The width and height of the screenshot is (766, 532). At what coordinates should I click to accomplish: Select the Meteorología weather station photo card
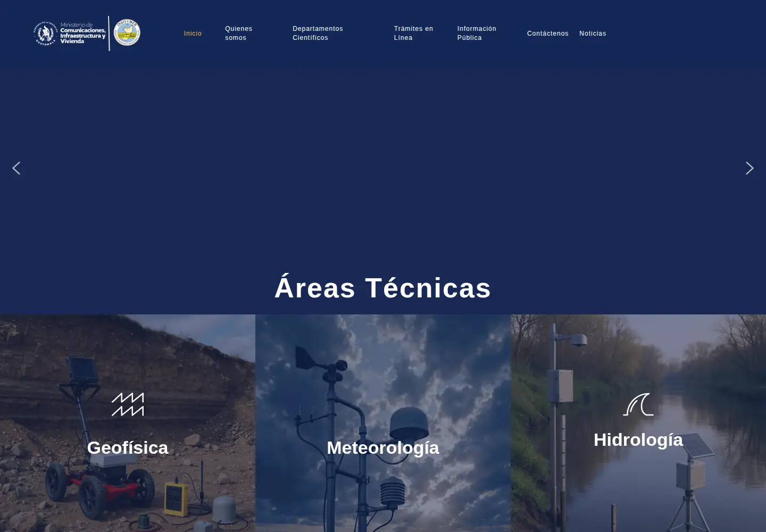(x=383, y=423)
